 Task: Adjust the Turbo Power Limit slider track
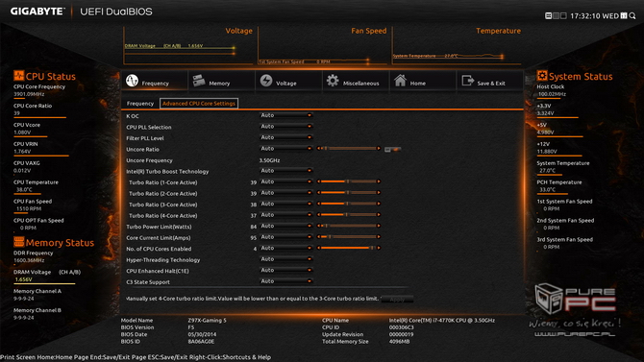(348, 226)
